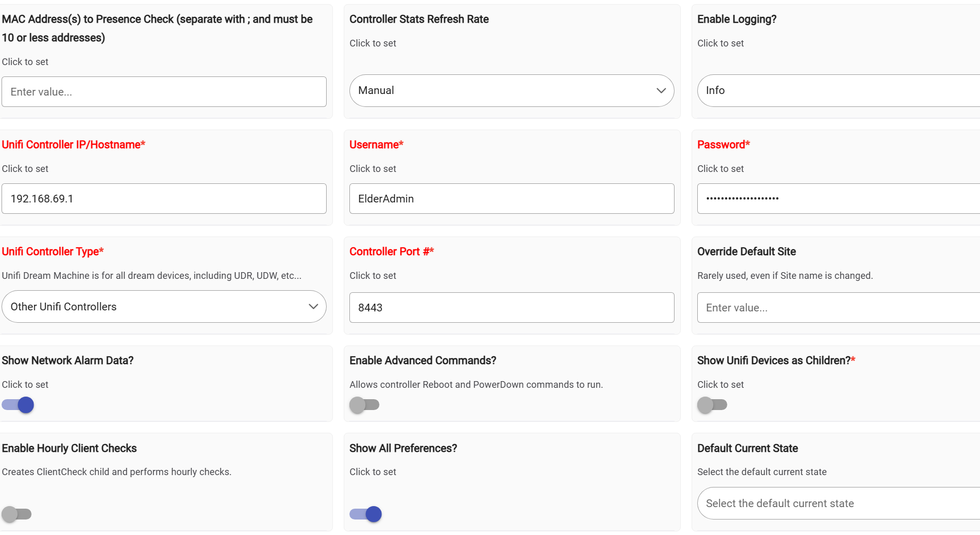The image size is (980, 535).
Task: Click the MAC Address presence check field
Action: pyautogui.click(x=164, y=92)
